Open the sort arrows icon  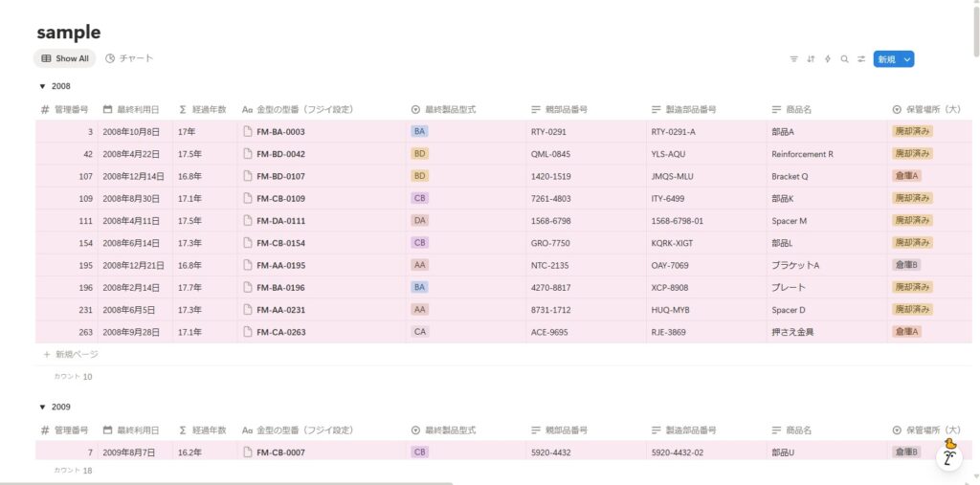tap(811, 58)
